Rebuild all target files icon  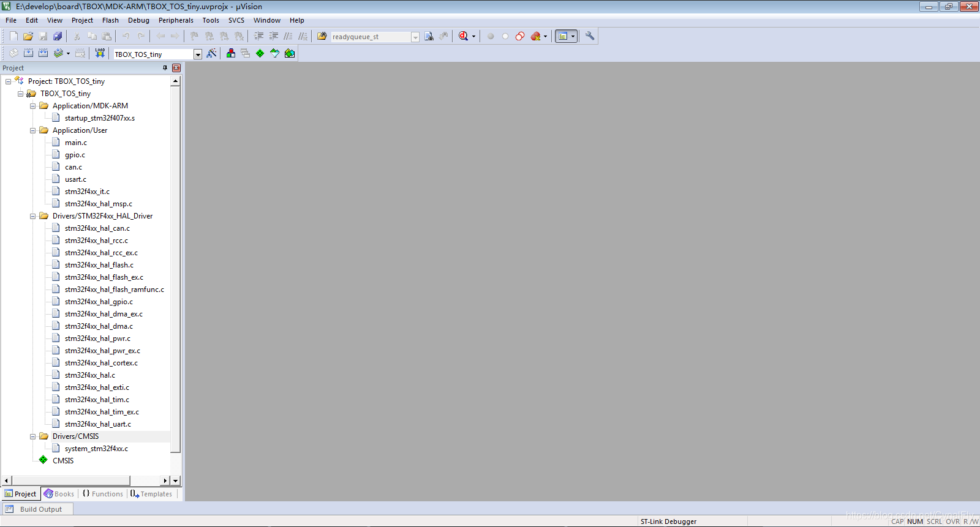(x=43, y=53)
